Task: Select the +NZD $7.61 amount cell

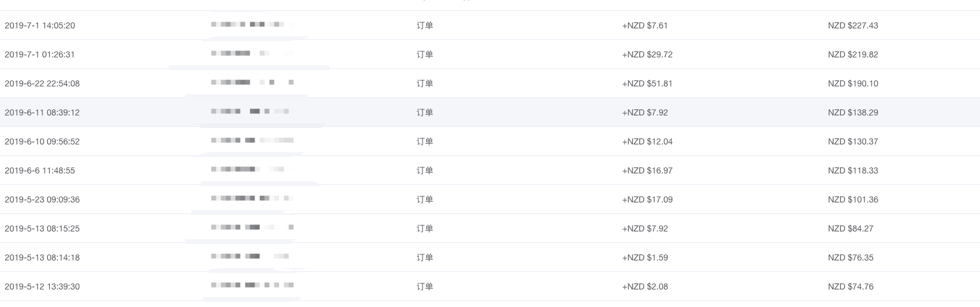Action: [x=645, y=25]
